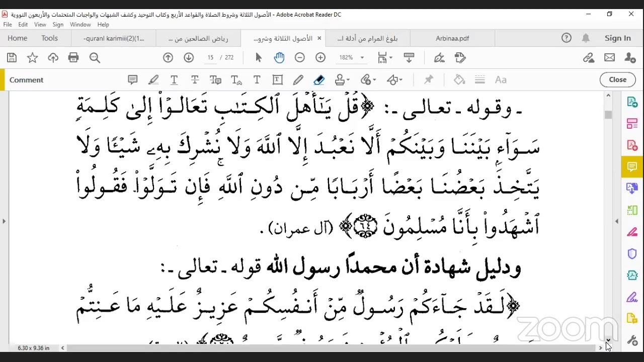This screenshot has height=362, width=644.
Task: Click the scrolling mode download icon
Action: tap(409, 58)
